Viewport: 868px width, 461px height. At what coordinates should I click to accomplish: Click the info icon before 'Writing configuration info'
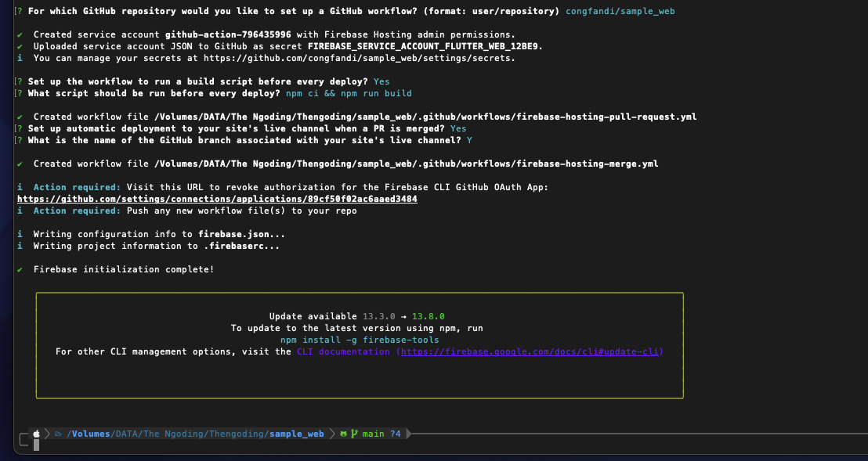[x=20, y=234]
